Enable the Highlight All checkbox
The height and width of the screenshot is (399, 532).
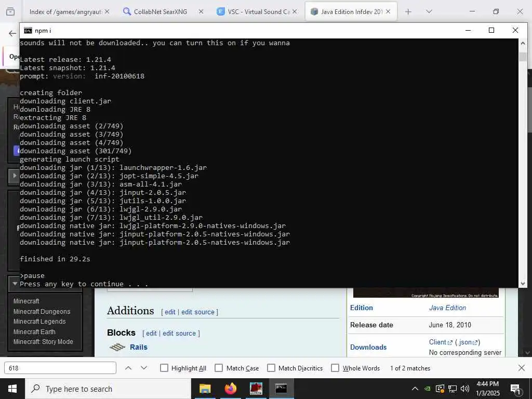pos(164,368)
